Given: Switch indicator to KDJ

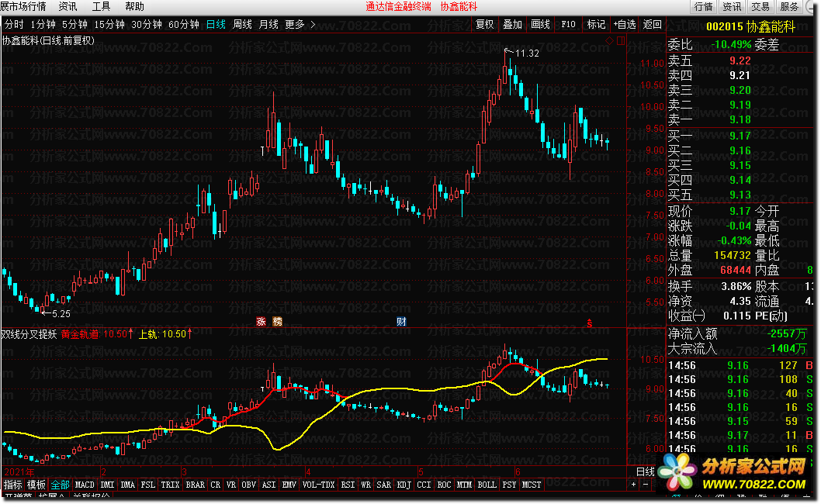Looking at the screenshot, I should 404,485.
